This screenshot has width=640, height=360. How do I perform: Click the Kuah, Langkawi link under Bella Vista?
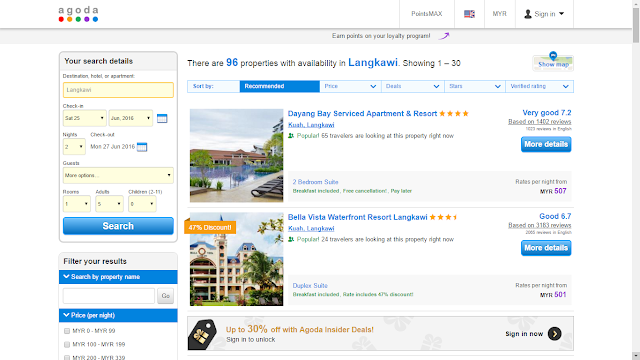[311, 229]
